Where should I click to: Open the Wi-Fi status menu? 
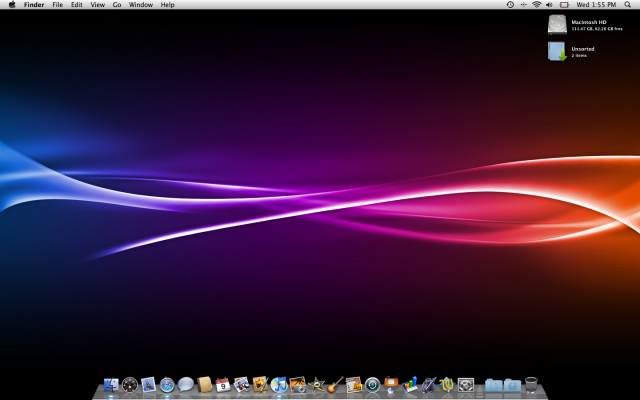[x=537, y=5]
